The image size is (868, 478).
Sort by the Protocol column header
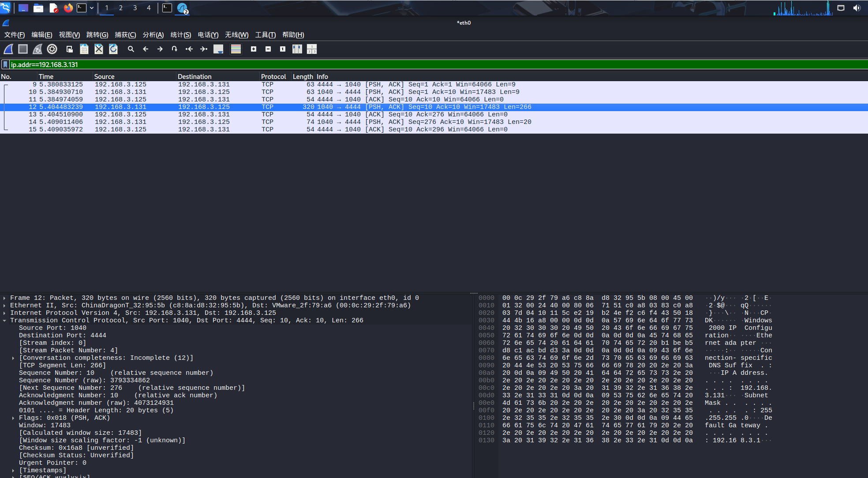[273, 77]
